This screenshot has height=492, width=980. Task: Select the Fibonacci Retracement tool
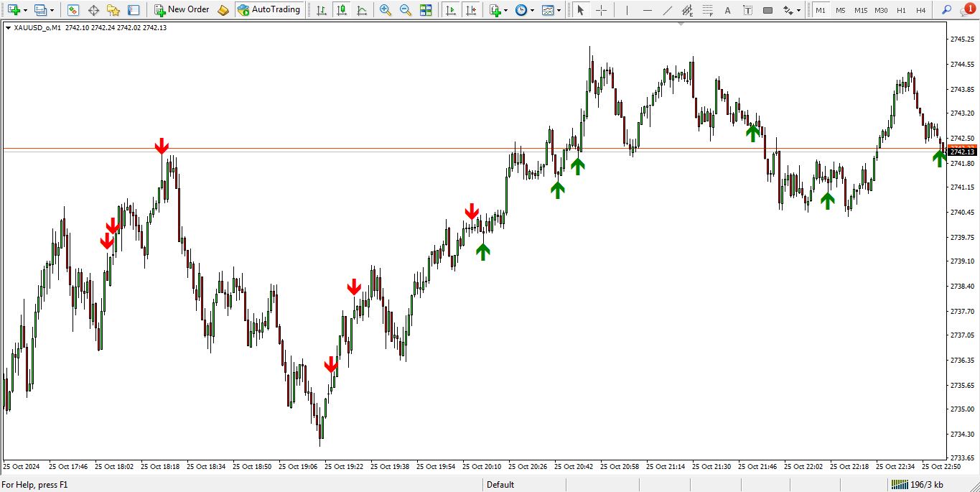pos(687,10)
